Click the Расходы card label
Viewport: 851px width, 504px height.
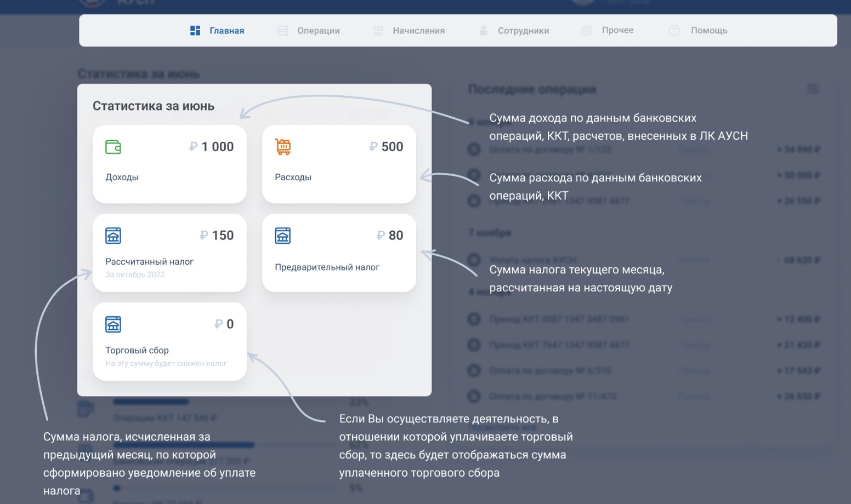tap(293, 177)
